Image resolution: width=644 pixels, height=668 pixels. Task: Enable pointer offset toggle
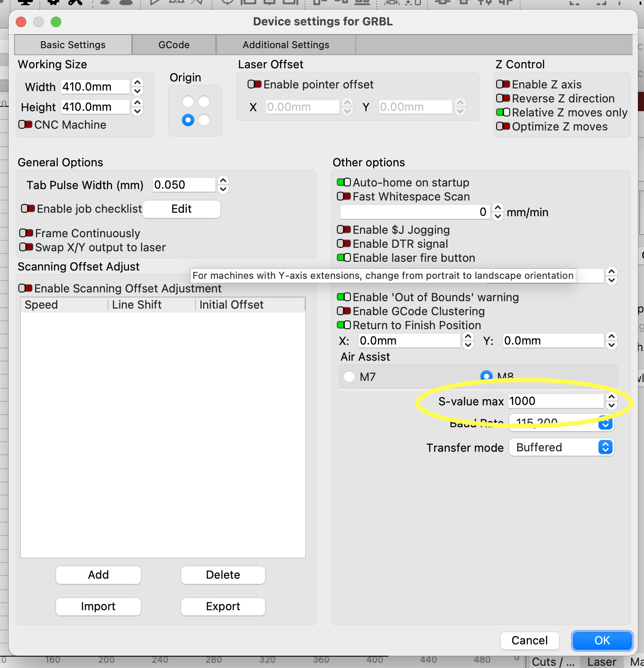(x=255, y=84)
